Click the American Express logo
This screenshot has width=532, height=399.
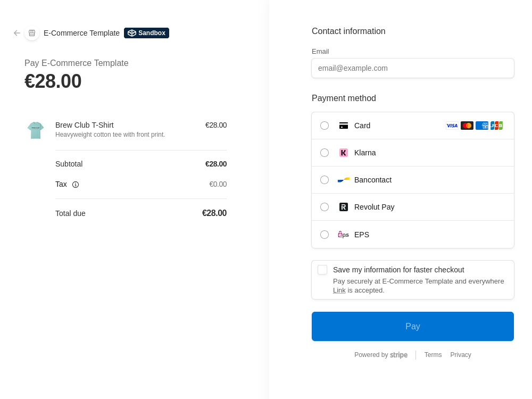click(x=482, y=126)
